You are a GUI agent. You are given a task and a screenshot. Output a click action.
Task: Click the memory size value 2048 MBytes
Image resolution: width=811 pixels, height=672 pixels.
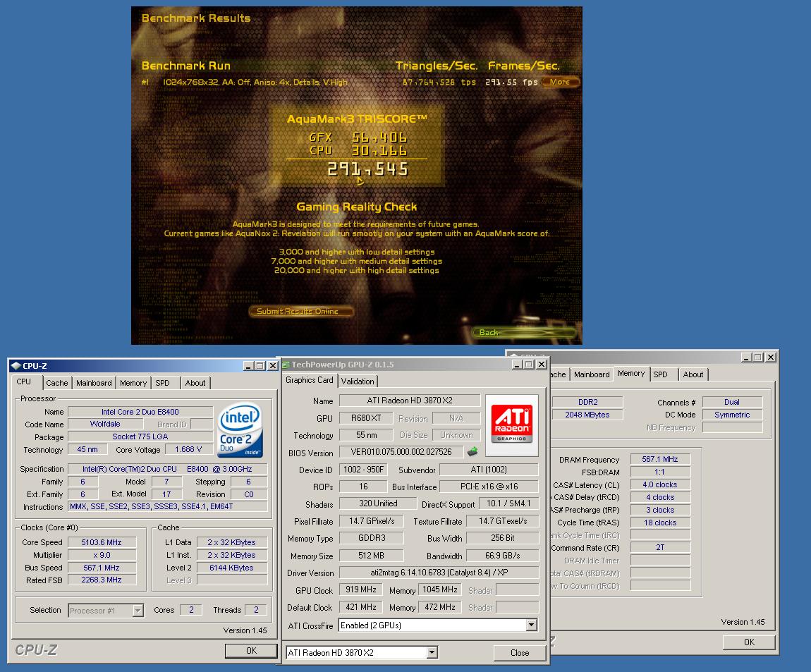[x=587, y=415]
